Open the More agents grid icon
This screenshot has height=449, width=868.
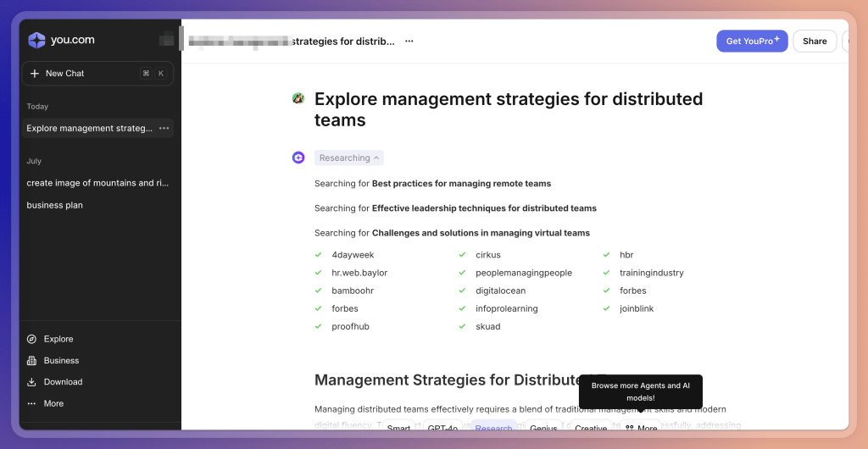tap(629, 428)
